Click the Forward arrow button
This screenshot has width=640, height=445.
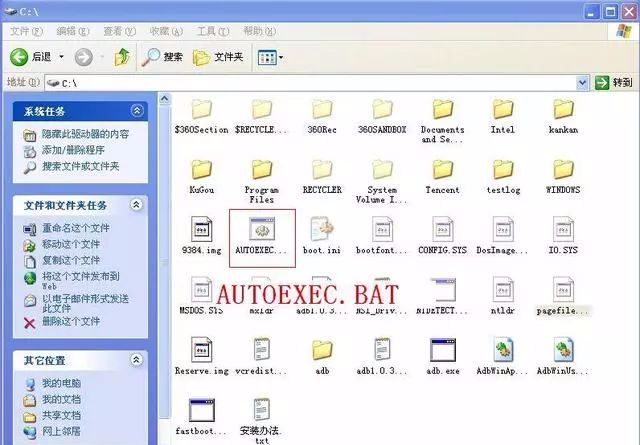tap(84, 57)
